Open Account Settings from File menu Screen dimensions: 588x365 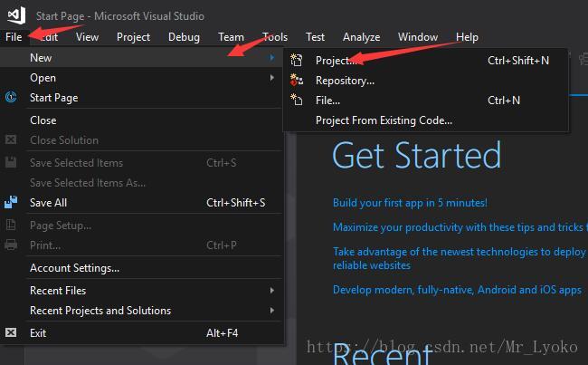point(141,268)
